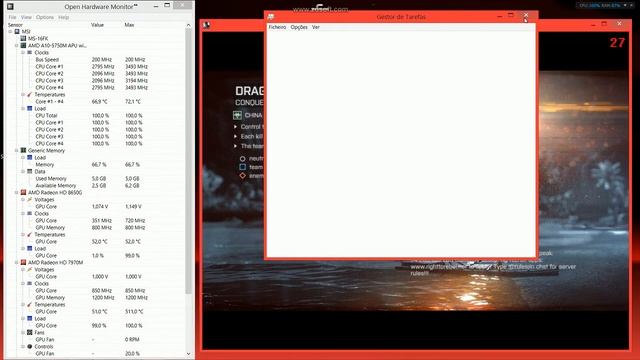
Task: Collapse the Fans group under Radeon HD 7970M
Action: [23, 332]
